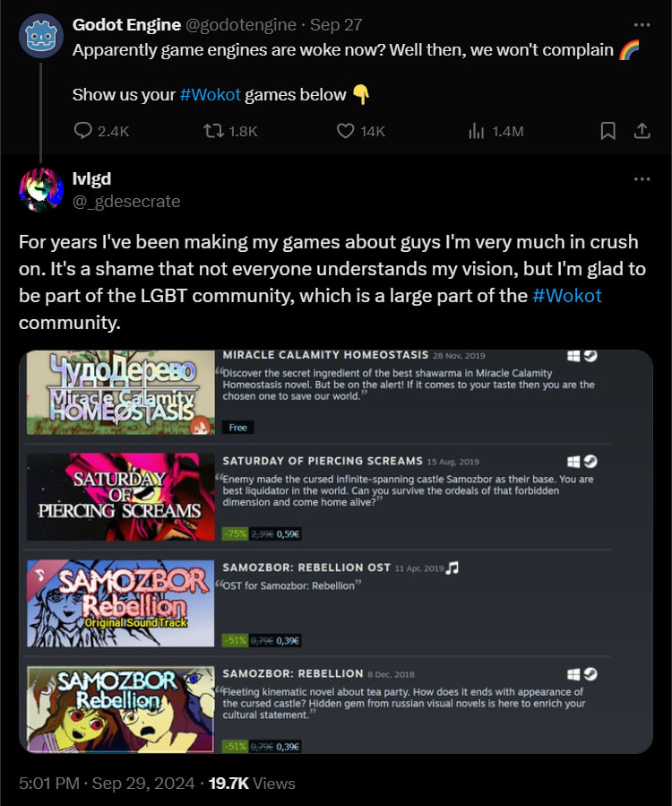This screenshot has width=672, height=806.
Task: Click the #Wokot hashtag in lvlgd reply
Action: (566, 296)
